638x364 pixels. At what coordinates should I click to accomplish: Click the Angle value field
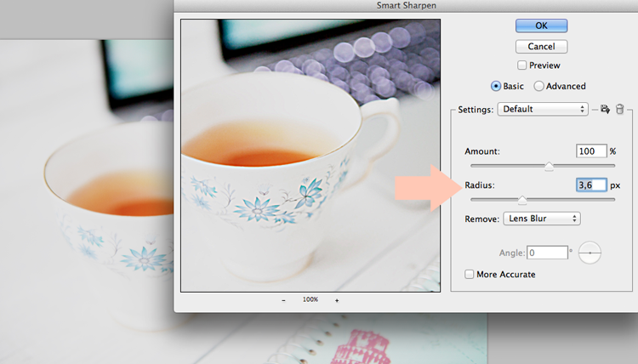click(547, 253)
